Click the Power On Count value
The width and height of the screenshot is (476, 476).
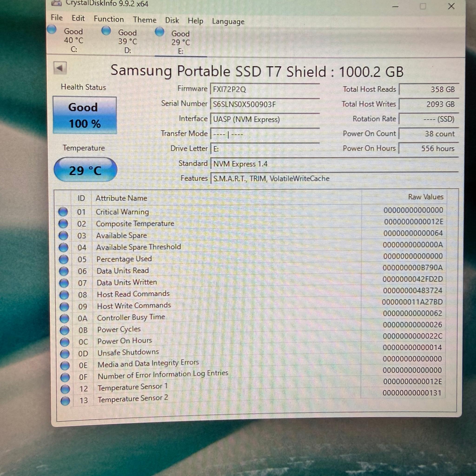coord(429,134)
